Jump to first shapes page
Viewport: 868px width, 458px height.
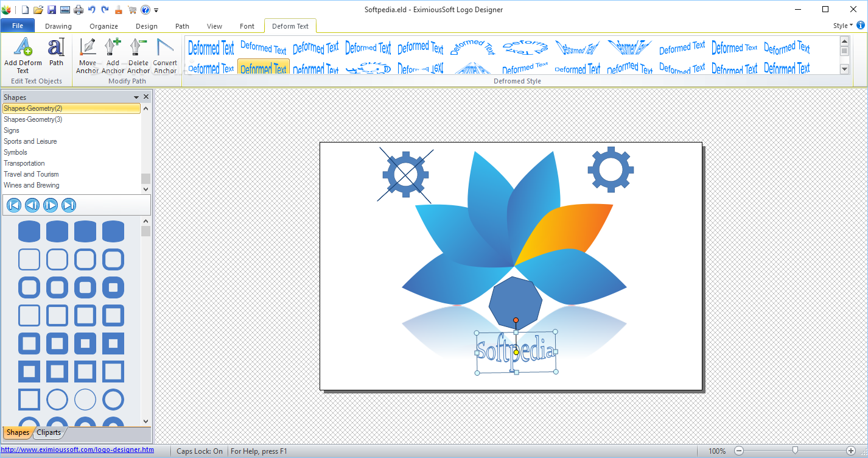pyautogui.click(x=14, y=205)
